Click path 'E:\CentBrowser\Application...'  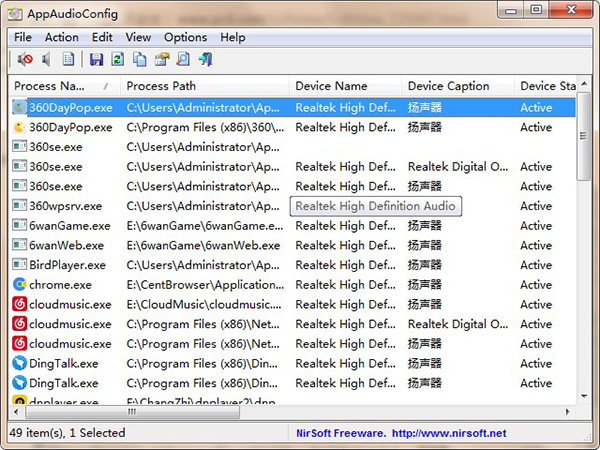(x=205, y=285)
